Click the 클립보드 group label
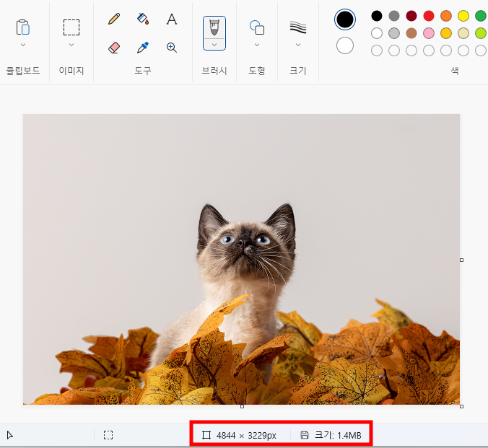The height and width of the screenshot is (448, 488). (x=23, y=71)
